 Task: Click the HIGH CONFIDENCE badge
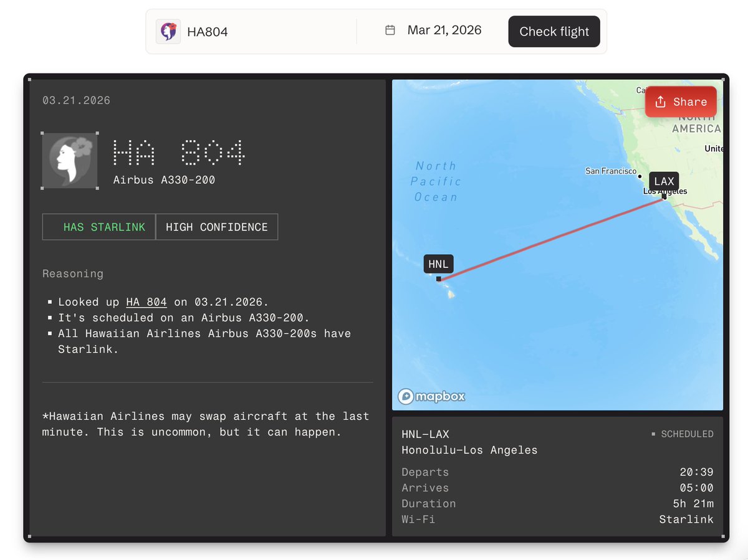(216, 227)
